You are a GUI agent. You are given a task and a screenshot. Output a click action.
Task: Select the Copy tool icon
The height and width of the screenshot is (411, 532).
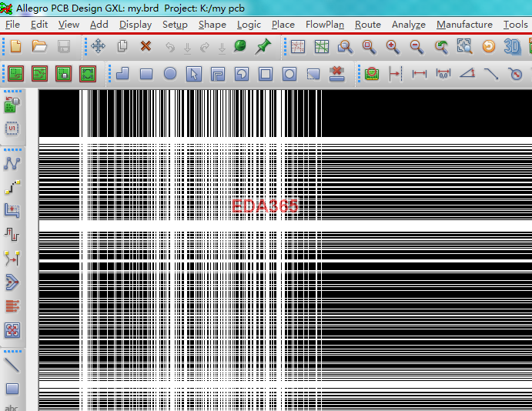[x=122, y=46]
